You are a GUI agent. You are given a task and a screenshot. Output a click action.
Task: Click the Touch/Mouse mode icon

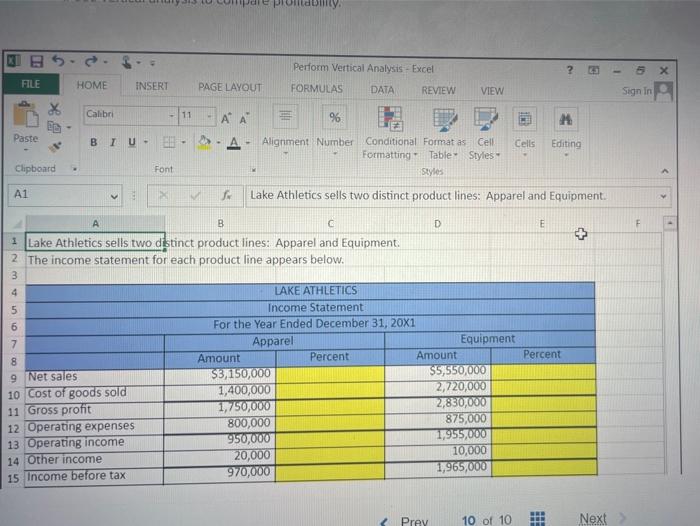click(x=127, y=62)
